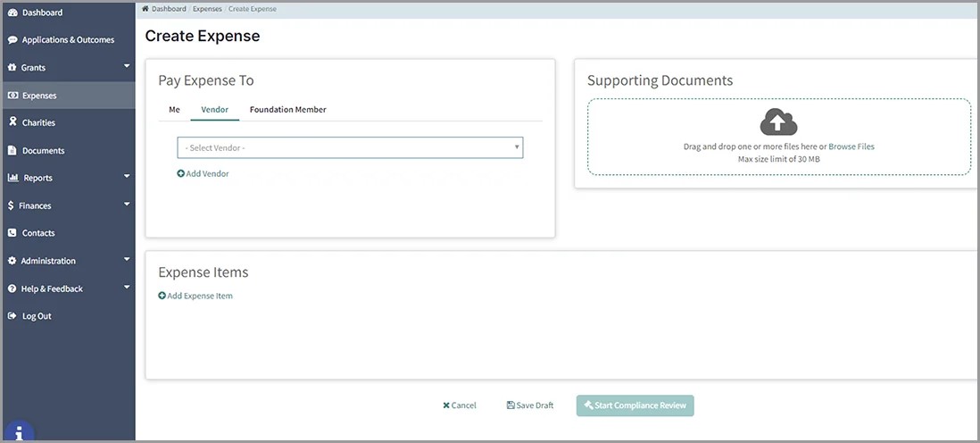Click the Max size limit of 30 MB text

tap(779, 159)
